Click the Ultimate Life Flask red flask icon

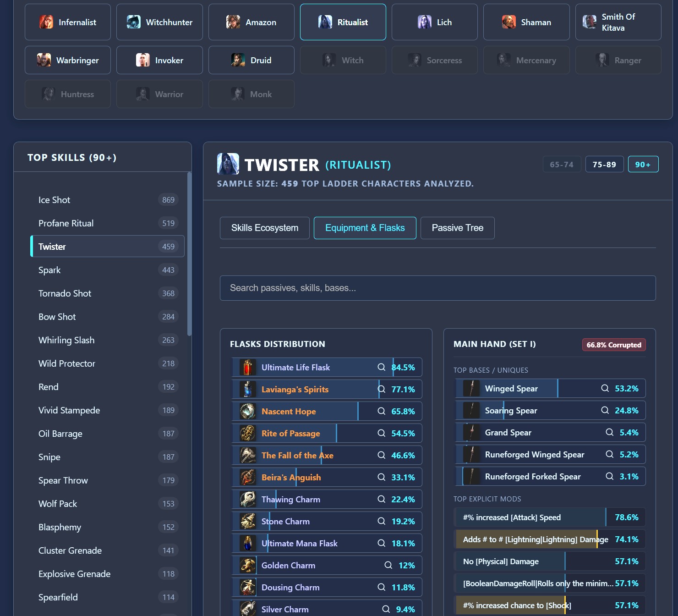click(x=248, y=367)
